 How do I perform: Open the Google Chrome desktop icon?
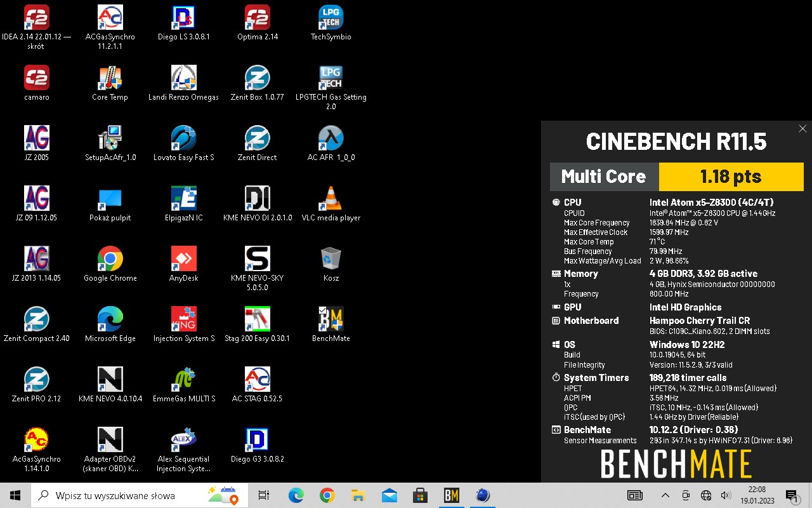(110, 259)
